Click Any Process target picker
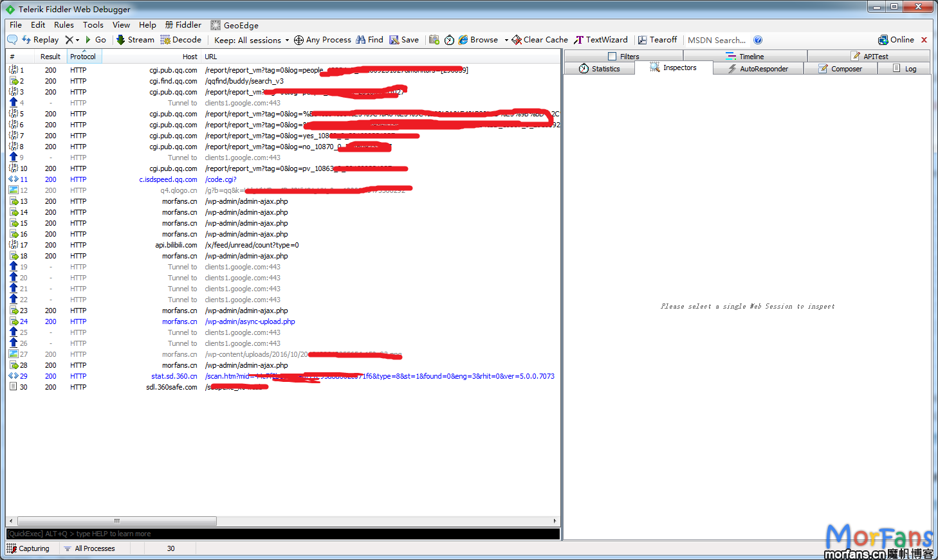938x560 pixels. tap(322, 40)
